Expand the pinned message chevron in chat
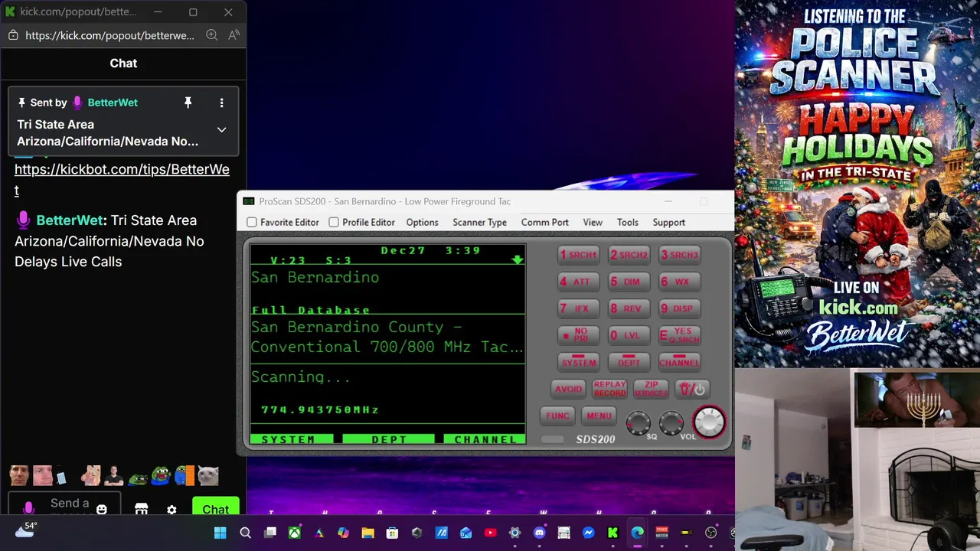This screenshot has height=551, width=980. tap(221, 129)
